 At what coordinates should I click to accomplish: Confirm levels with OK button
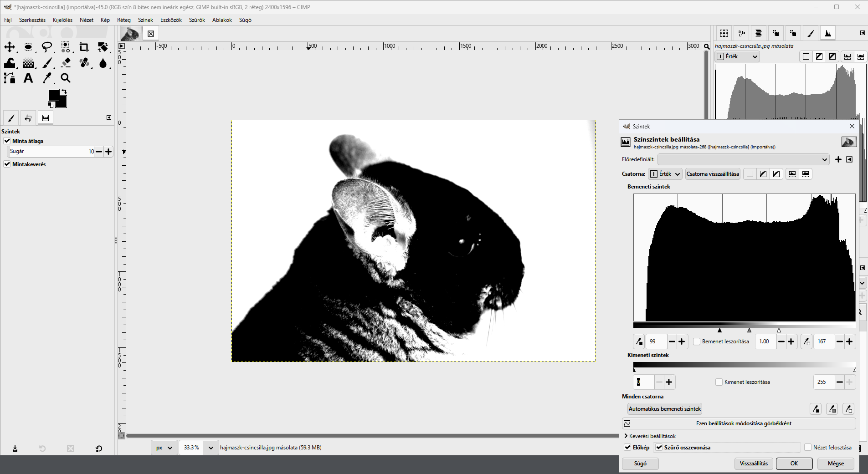[794, 464]
